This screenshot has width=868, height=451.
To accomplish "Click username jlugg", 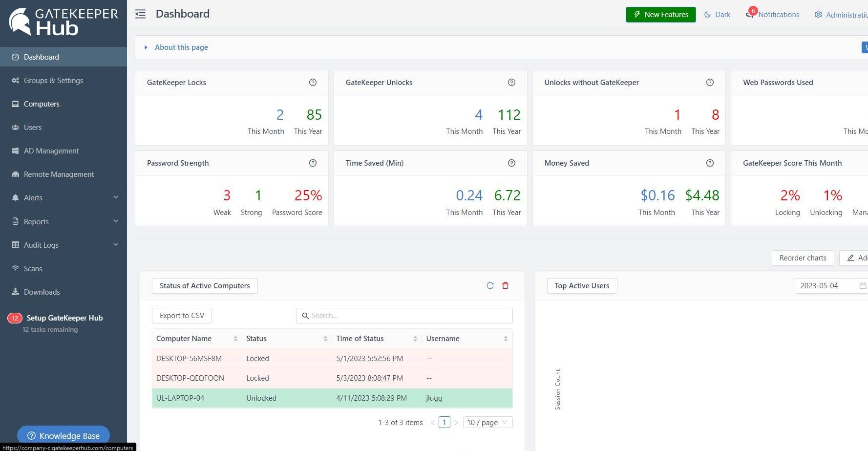I will tap(434, 398).
